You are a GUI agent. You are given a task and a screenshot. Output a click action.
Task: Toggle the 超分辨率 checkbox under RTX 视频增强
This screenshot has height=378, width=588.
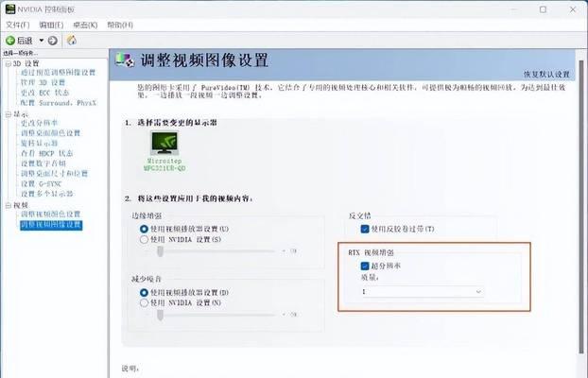(365, 266)
